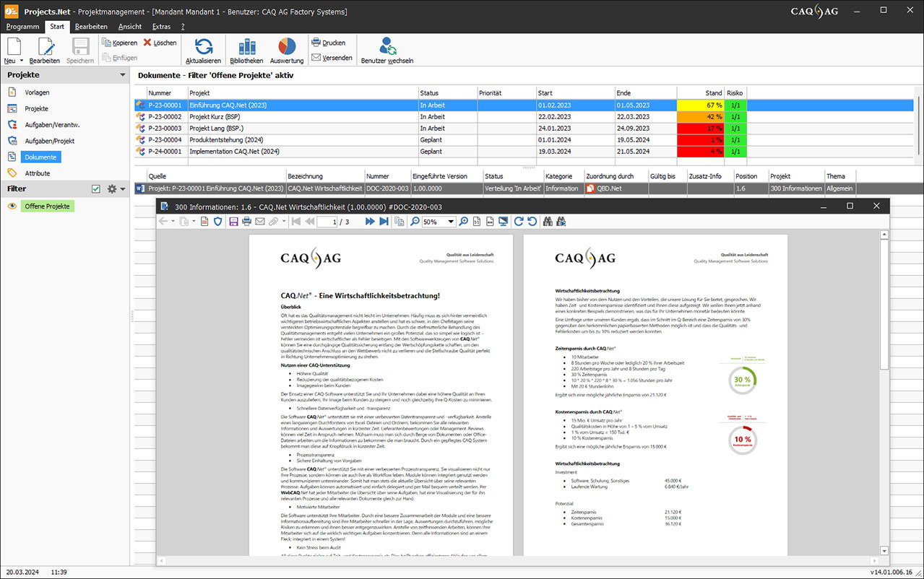Jump to last page in viewer
The height and width of the screenshot is (579, 924).
384,222
